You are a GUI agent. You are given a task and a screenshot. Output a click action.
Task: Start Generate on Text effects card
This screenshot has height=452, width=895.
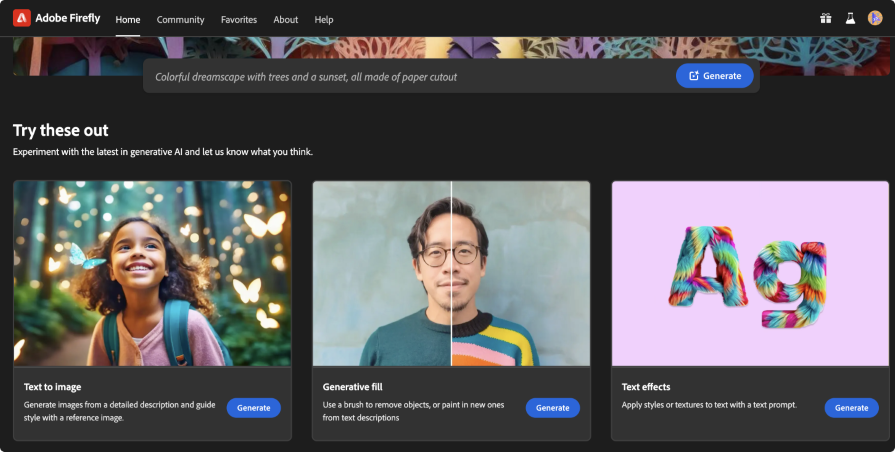pyautogui.click(x=851, y=408)
